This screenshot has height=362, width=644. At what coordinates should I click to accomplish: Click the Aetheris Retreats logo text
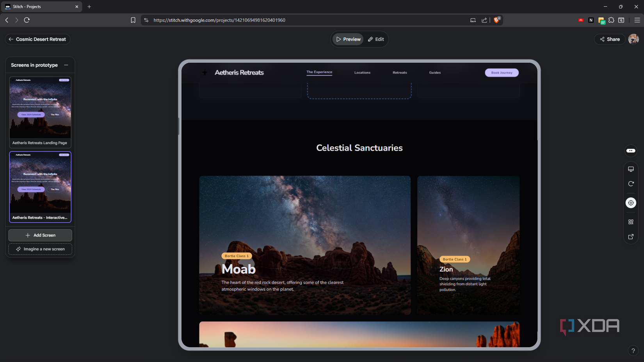coord(239,73)
